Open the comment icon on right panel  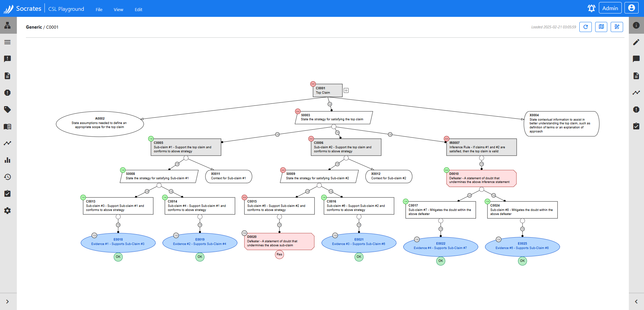point(636,59)
